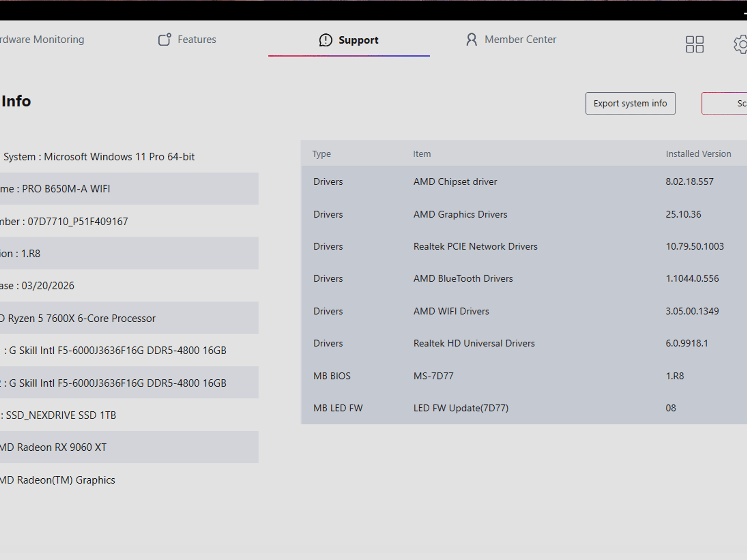The height and width of the screenshot is (560, 747).
Task: Open the Features tab
Action: pos(187,39)
